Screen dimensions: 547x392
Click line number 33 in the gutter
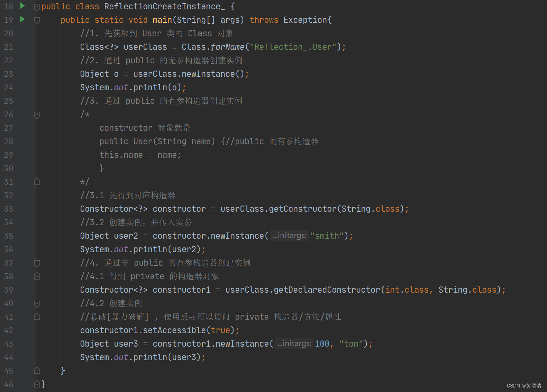(x=9, y=209)
